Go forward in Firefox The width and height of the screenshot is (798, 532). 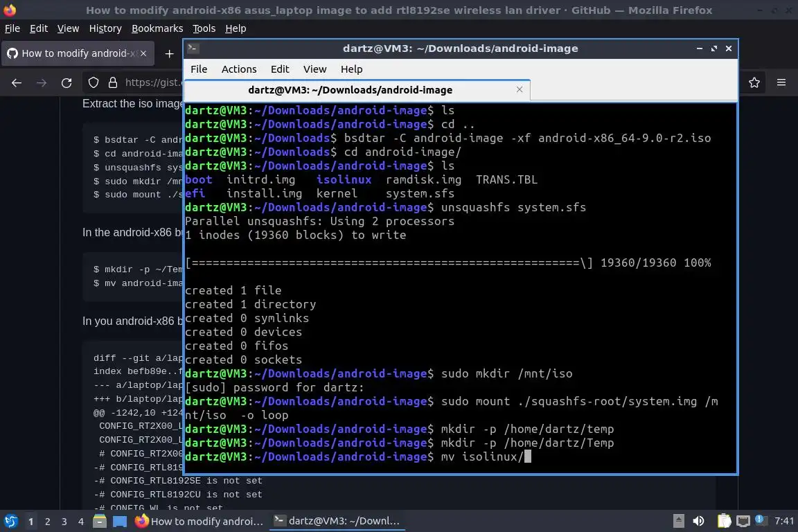[42, 82]
